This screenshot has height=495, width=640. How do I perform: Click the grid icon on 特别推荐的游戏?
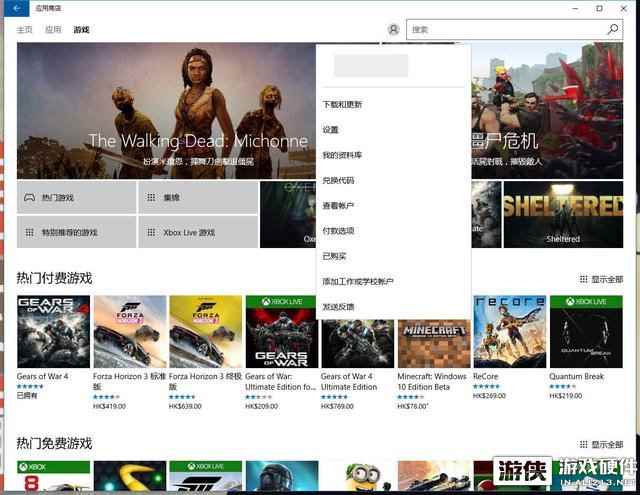click(x=29, y=232)
